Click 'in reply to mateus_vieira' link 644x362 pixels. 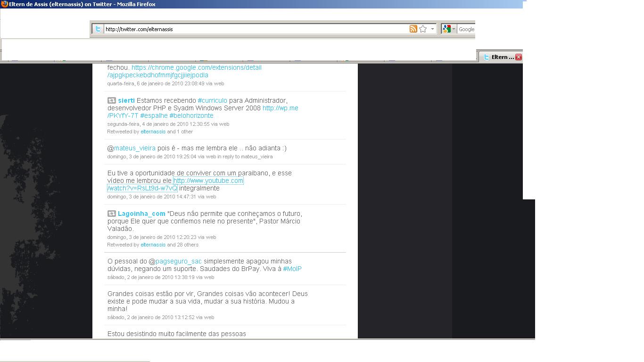point(245,156)
